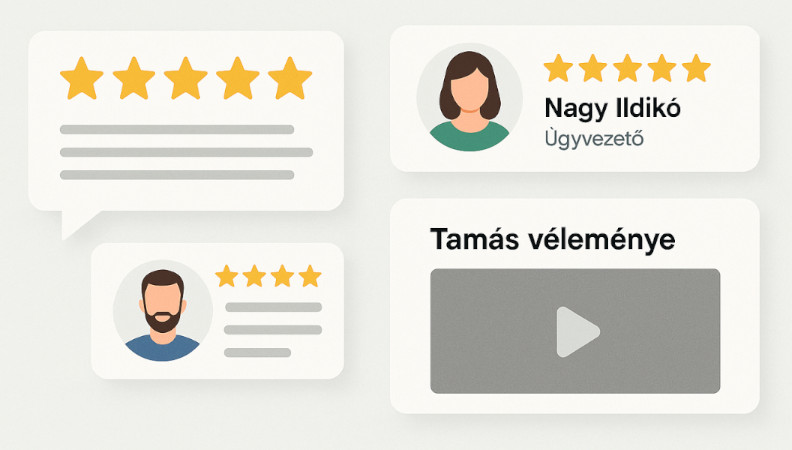The image size is (792, 450).
Task: Click the longest middle text line in the speech bubble
Action: 186,152
